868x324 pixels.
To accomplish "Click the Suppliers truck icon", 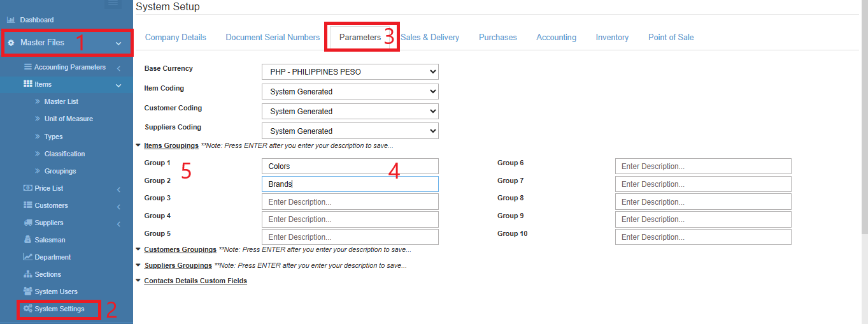I will (x=27, y=223).
